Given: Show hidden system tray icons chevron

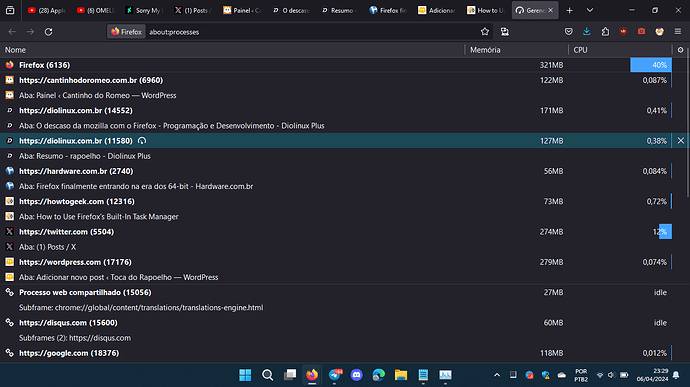Looking at the screenshot, I should [497, 375].
